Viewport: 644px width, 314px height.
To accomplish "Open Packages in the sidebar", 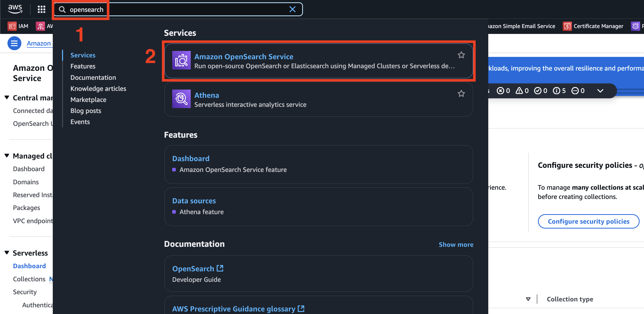I will pos(27,208).
